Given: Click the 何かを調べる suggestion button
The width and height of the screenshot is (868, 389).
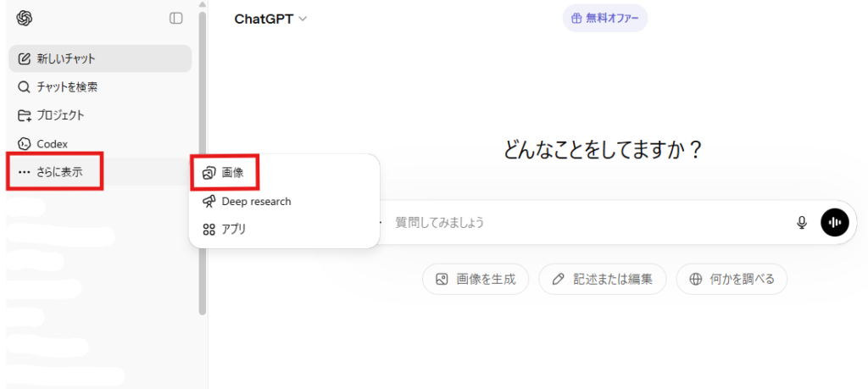Looking at the screenshot, I should (732, 279).
